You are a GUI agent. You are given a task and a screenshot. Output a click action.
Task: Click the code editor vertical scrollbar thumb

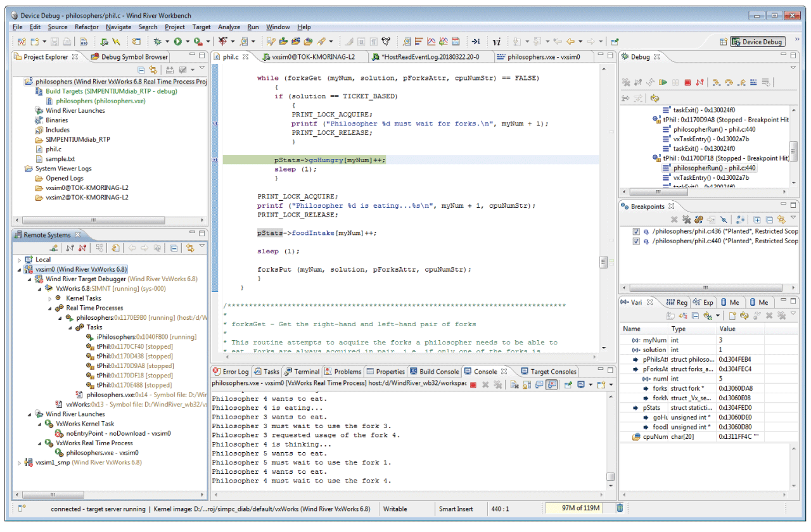603,262
